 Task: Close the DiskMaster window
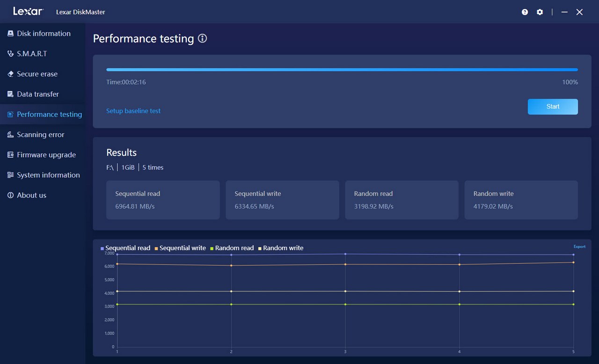point(579,12)
